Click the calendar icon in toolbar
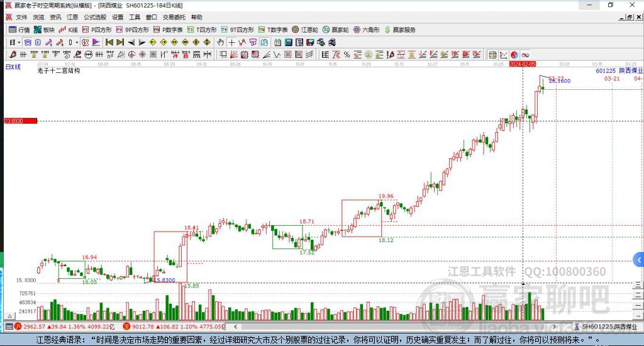The image size is (644, 346). 277,42
